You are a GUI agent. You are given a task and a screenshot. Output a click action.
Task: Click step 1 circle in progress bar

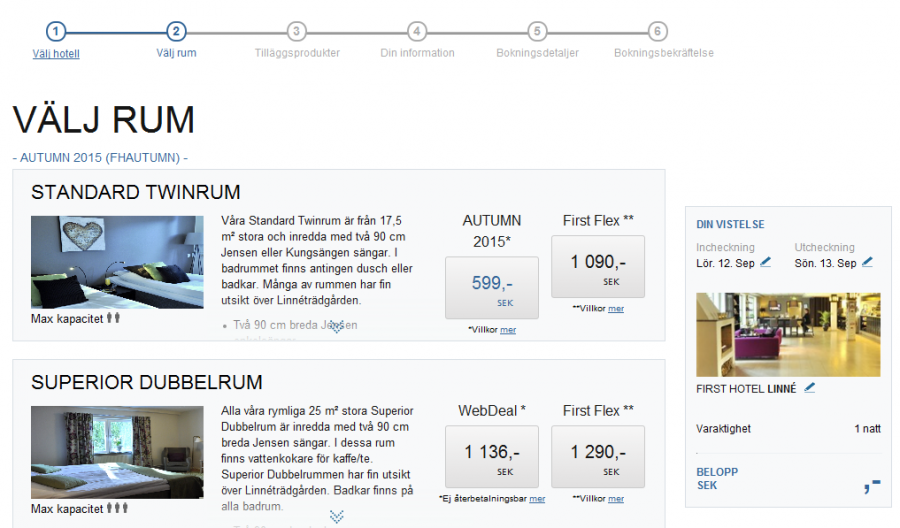pyautogui.click(x=56, y=32)
